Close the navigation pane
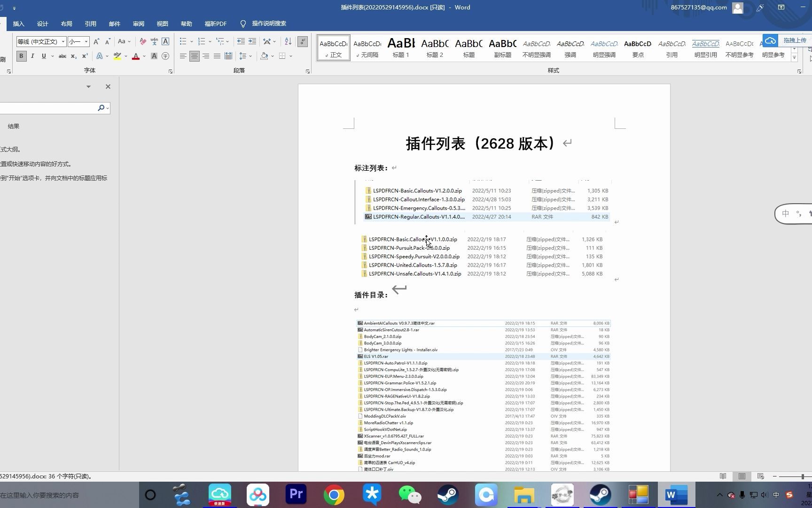Viewport: 812px width, 508px height. [x=108, y=87]
